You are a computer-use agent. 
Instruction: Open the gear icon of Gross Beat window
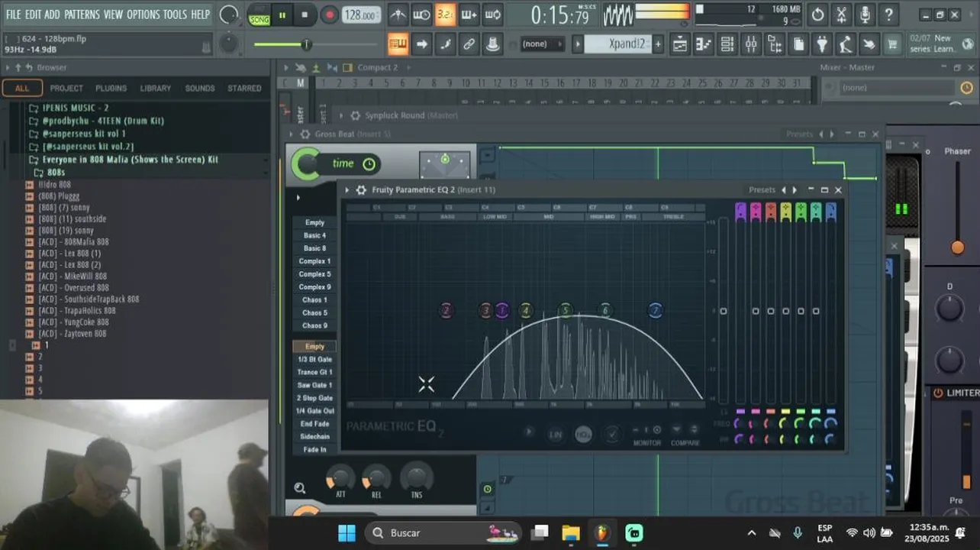click(304, 134)
